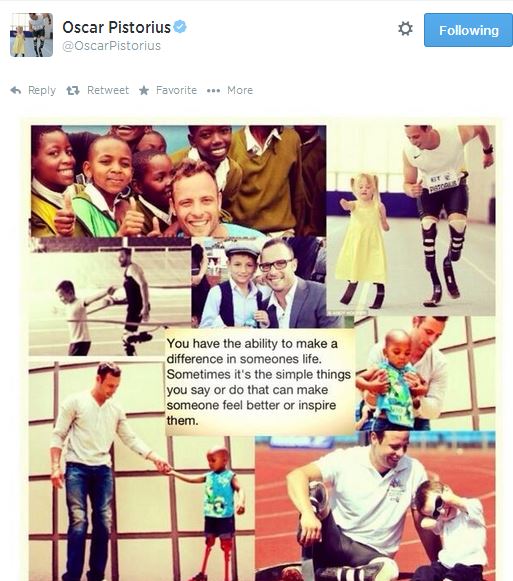Click the Retweet arrows icon
Screen dimensions: 513x581
73,90
